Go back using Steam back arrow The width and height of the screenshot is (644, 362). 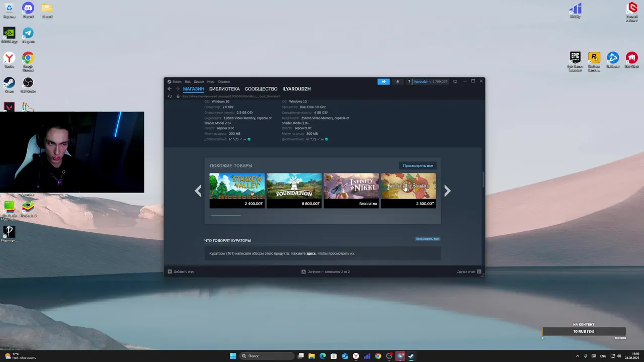[170, 89]
